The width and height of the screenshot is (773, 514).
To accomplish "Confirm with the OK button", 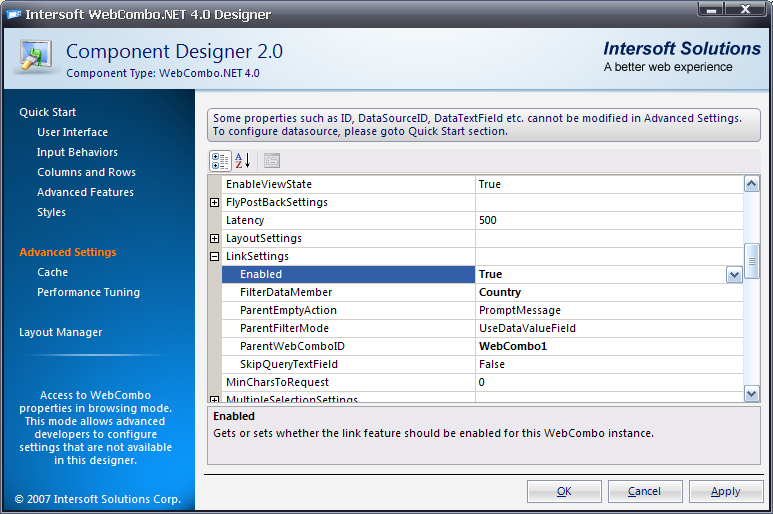I will [564, 491].
